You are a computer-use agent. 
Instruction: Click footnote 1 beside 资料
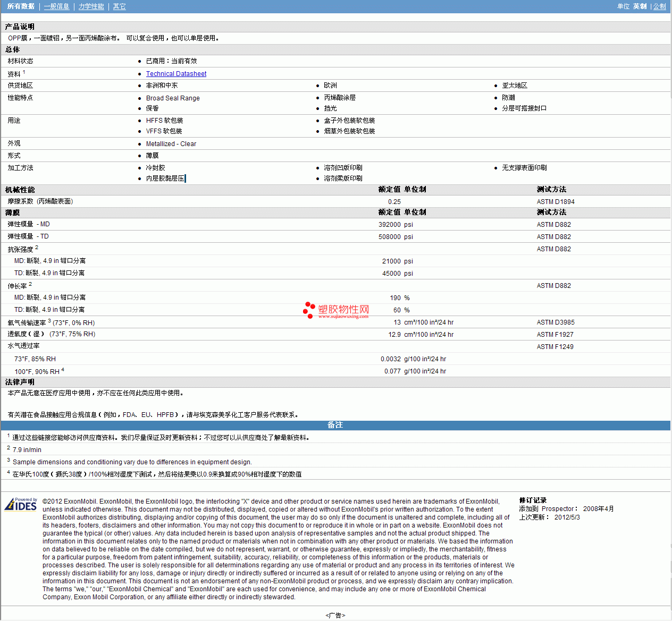24,72
